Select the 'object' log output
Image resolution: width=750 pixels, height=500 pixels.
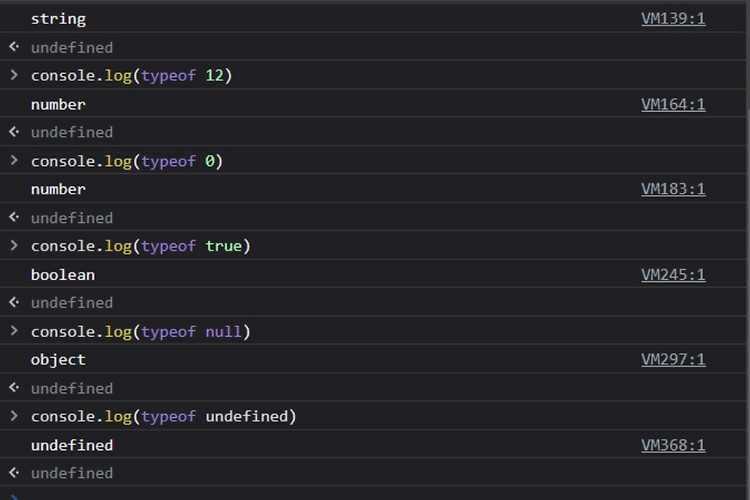pyautogui.click(x=58, y=360)
